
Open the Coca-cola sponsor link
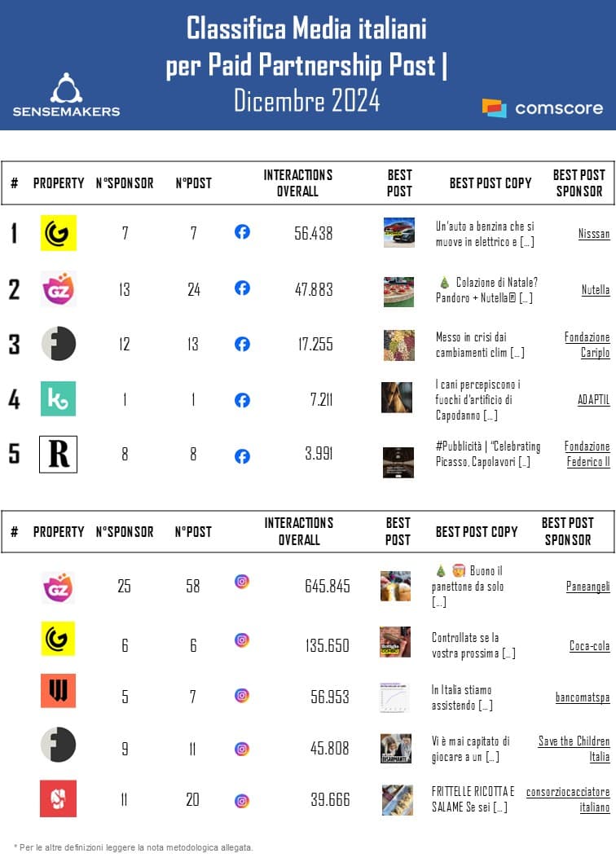coord(589,646)
